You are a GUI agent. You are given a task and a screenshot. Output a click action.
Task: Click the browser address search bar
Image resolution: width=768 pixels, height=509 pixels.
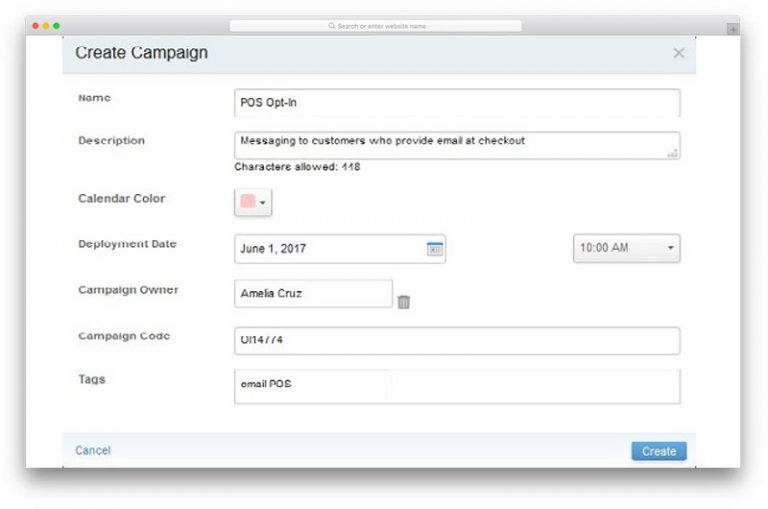(375, 26)
